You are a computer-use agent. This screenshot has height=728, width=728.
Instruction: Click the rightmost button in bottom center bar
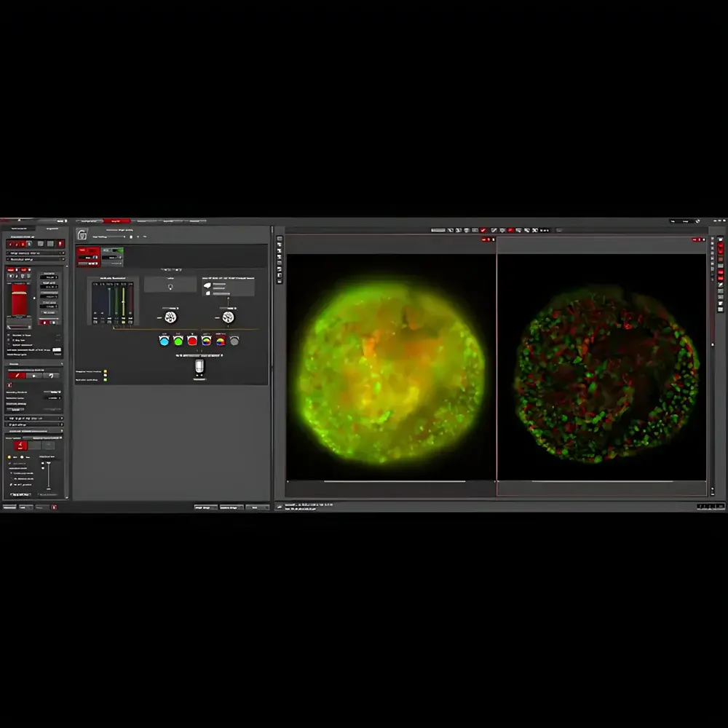coord(257,507)
